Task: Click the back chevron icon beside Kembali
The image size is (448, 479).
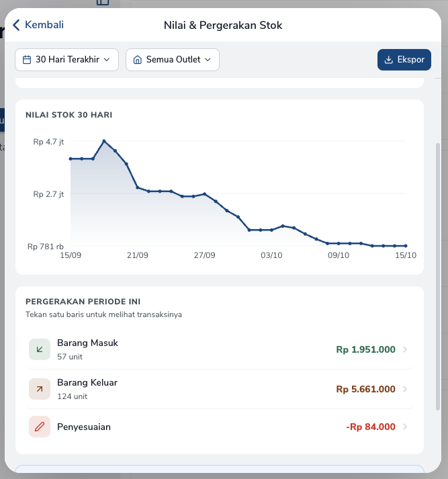Action: pos(17,25)
